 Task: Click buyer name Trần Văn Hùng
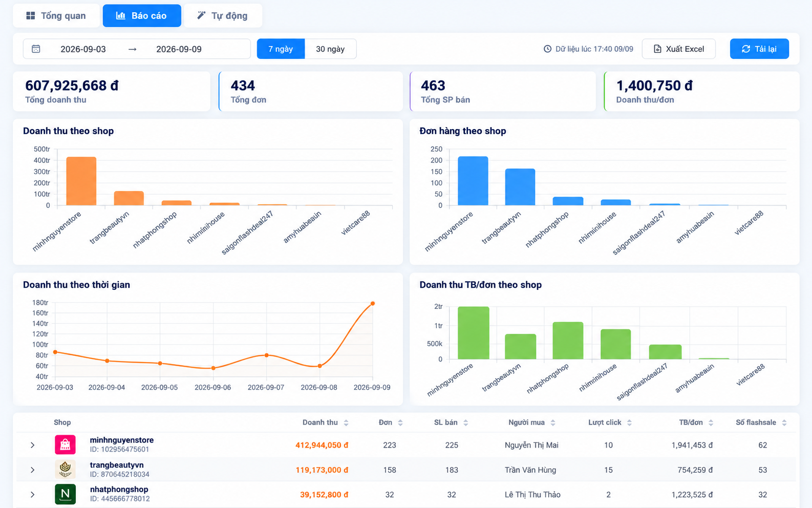tap(530, 470)
